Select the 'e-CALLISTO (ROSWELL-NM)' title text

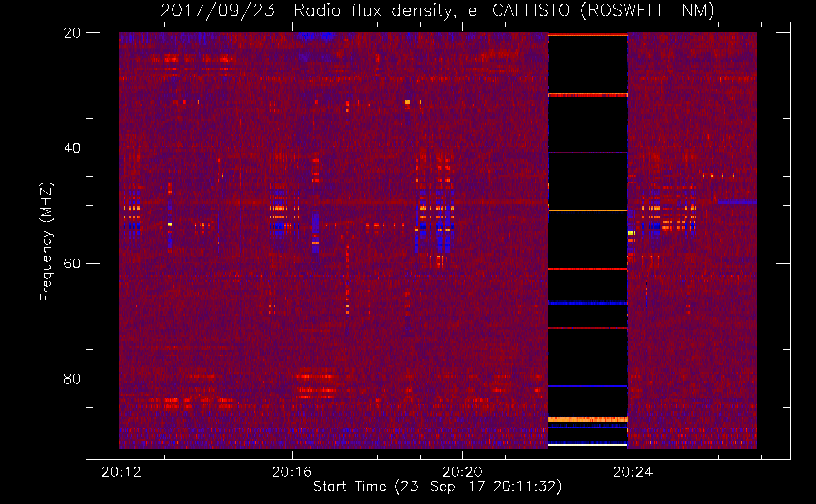(591, 10)
